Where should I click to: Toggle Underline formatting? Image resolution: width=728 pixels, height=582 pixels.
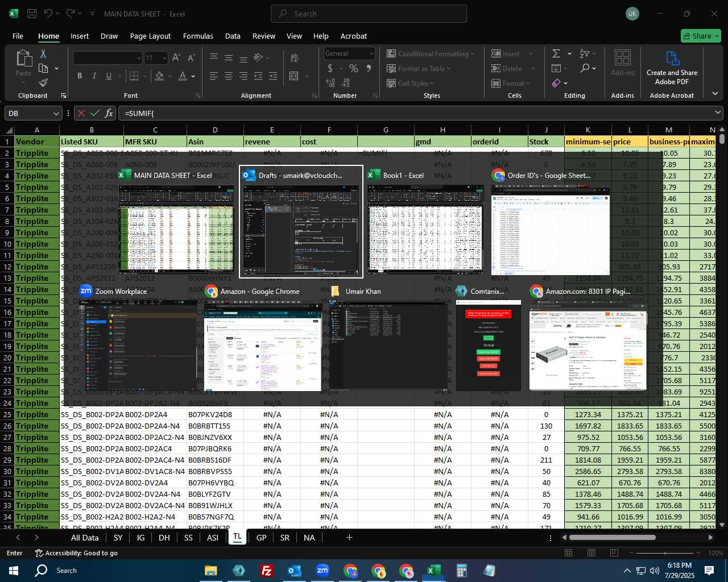[108, 76]
